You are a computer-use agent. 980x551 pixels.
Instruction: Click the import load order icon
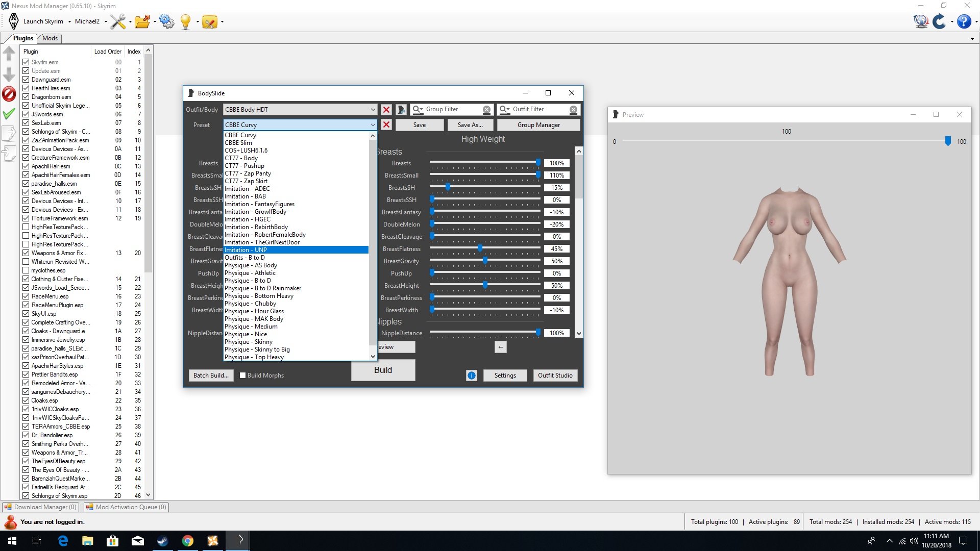pos(9,154)
